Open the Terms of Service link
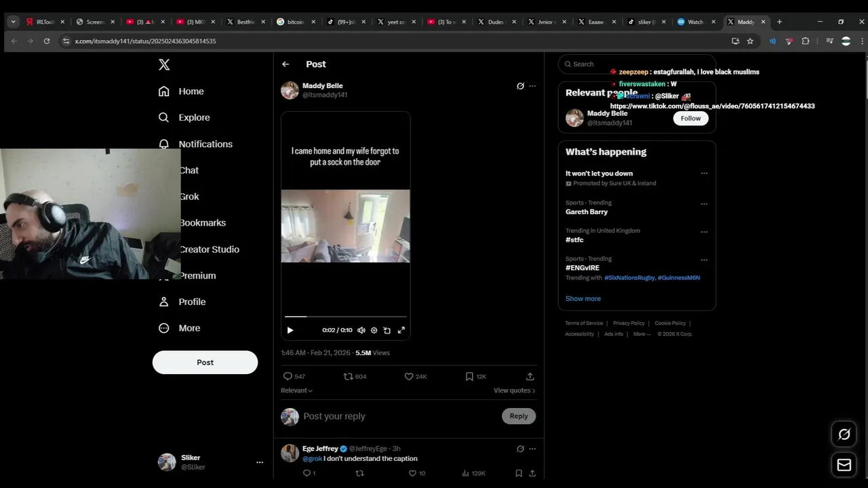The image size is (868, 488). coord(584,323)
